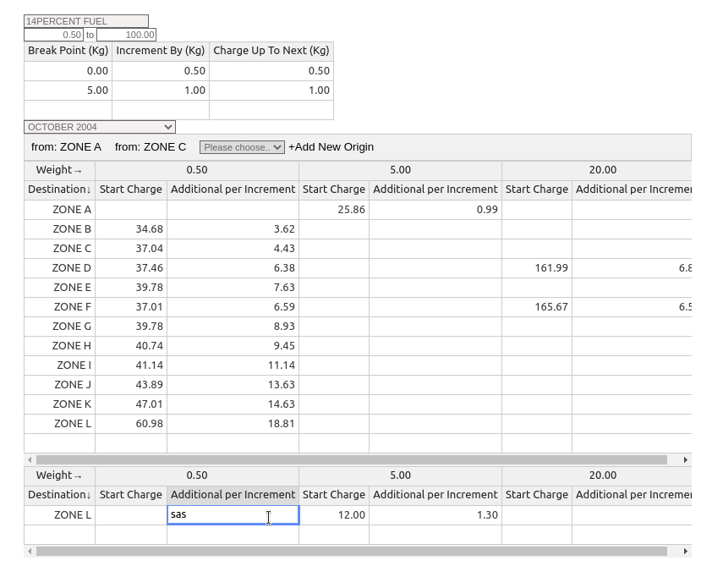Click ZONE K start charge 47.01
723x588 pixels.
131,404
